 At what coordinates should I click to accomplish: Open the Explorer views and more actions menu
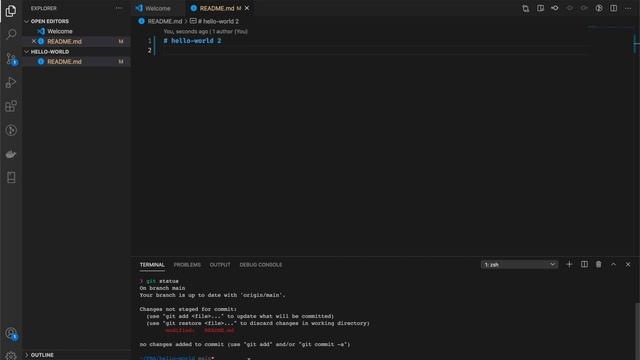click(119, 8)
